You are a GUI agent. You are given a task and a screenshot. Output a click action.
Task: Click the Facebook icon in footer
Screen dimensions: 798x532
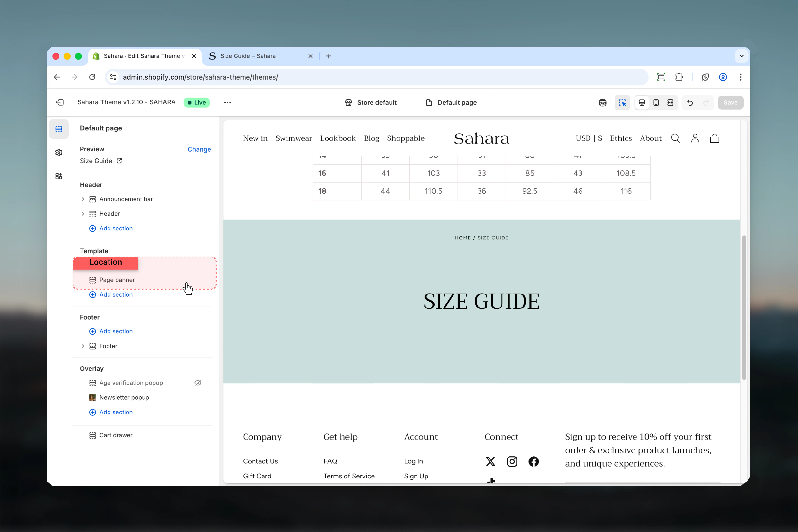(x=534, y=461)
